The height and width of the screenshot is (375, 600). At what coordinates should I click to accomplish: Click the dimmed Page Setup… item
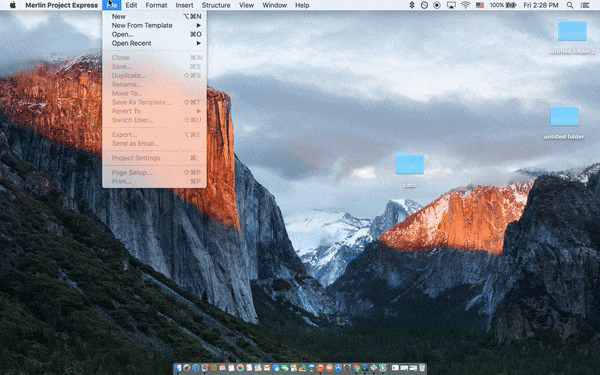pyautogui.click(x=155, y=172)
